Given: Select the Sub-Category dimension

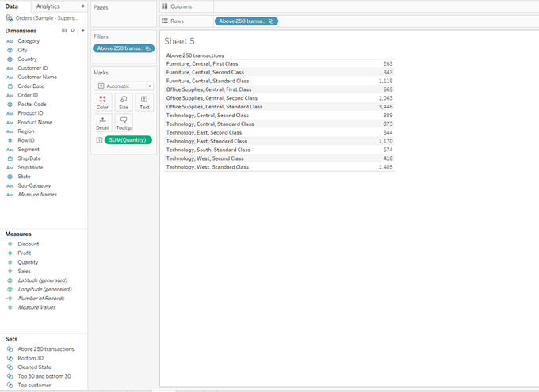Looking at the screenshot, I should coord(34,185).
